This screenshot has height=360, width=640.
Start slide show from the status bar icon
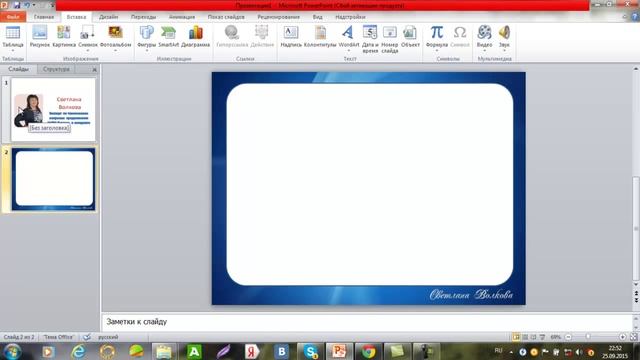pyautogui.click(x=542, y=337)
